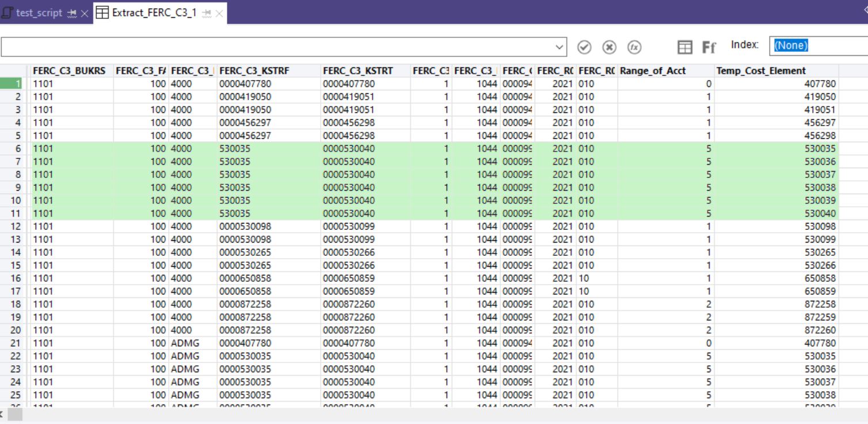Click the Remove Filter X icon

point(609,47)
